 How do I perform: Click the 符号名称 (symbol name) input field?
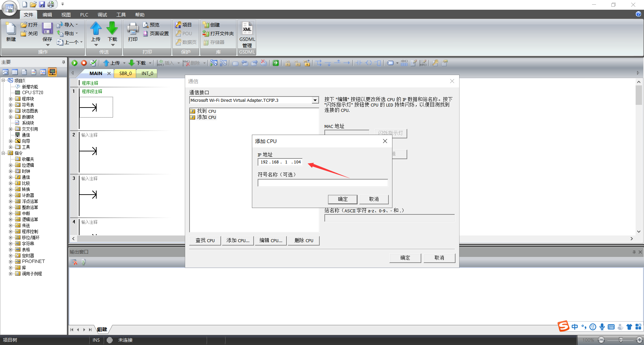323,183
